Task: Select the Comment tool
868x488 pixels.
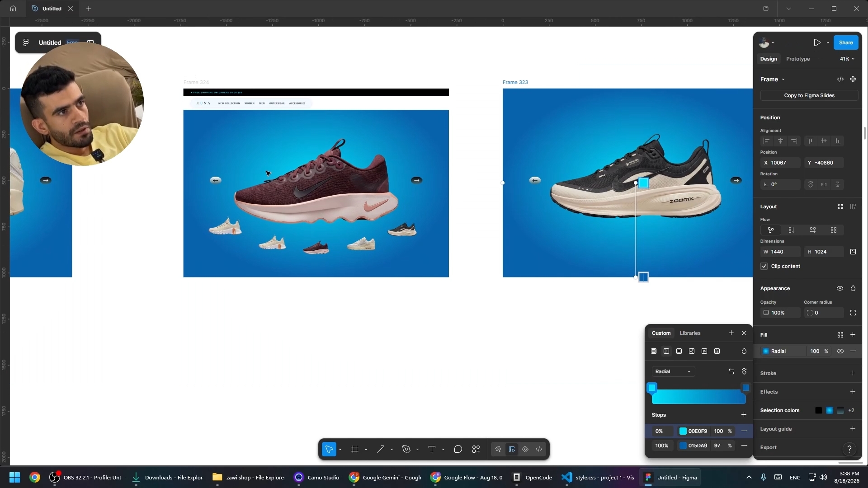Action: click(458, 449)
